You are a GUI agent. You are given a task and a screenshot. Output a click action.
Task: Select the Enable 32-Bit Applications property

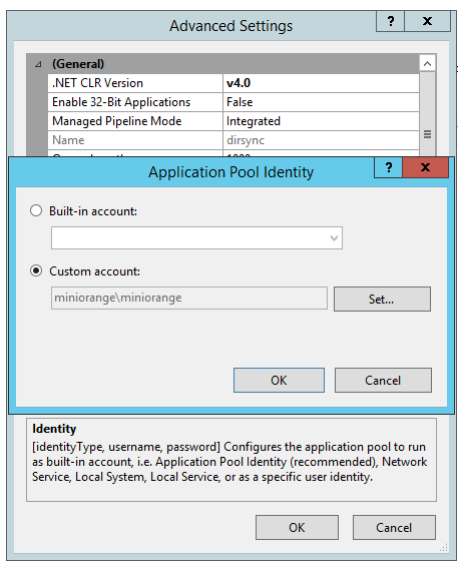coord(135,102)
